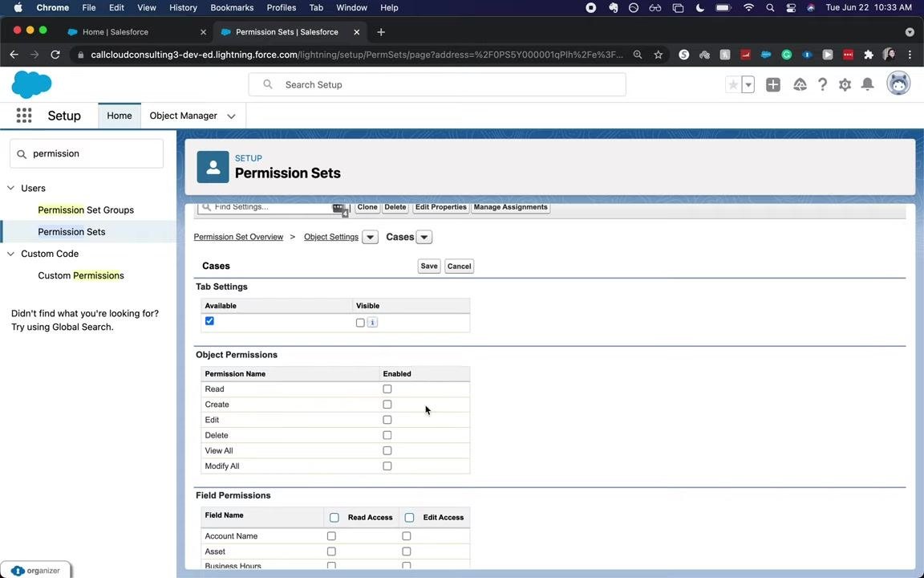
Task: Open the Object Manager chevron menu
Action: (232, 116)
